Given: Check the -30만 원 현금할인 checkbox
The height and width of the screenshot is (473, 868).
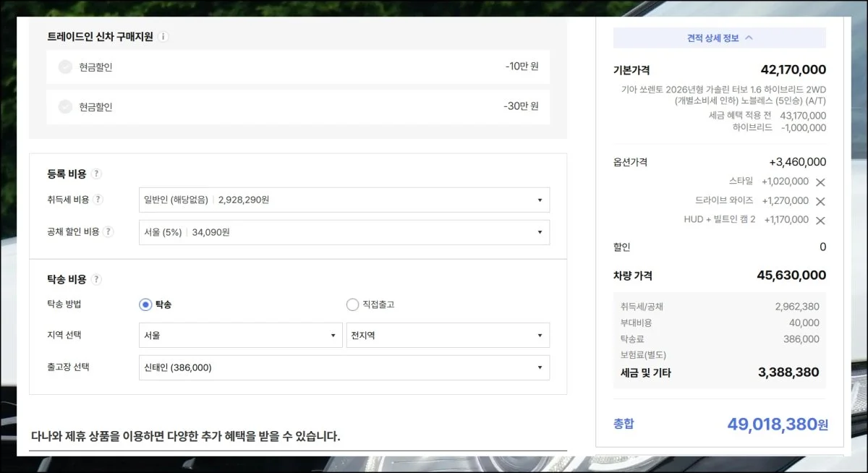Looking at the screenshot, I should (x=65, y=107).
